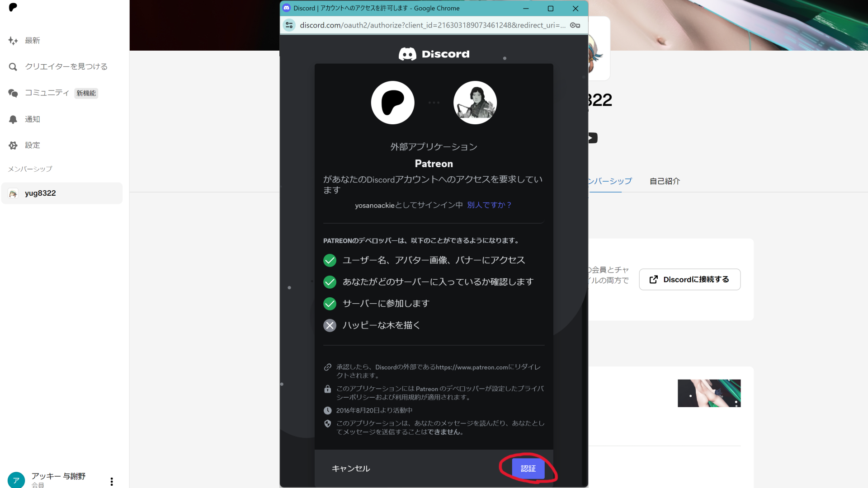Click the Patreon logo in the sidebar
This screenshot has width=868, height=488.
13,7
